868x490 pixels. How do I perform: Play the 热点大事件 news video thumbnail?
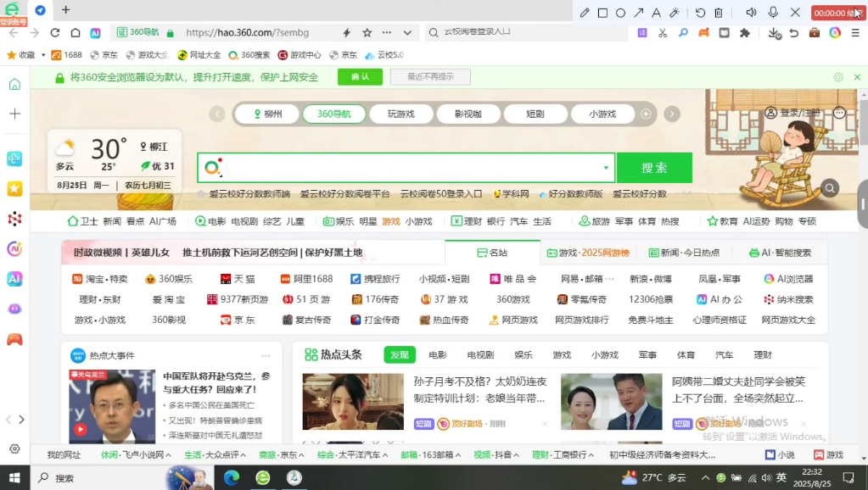pos(112,406)
